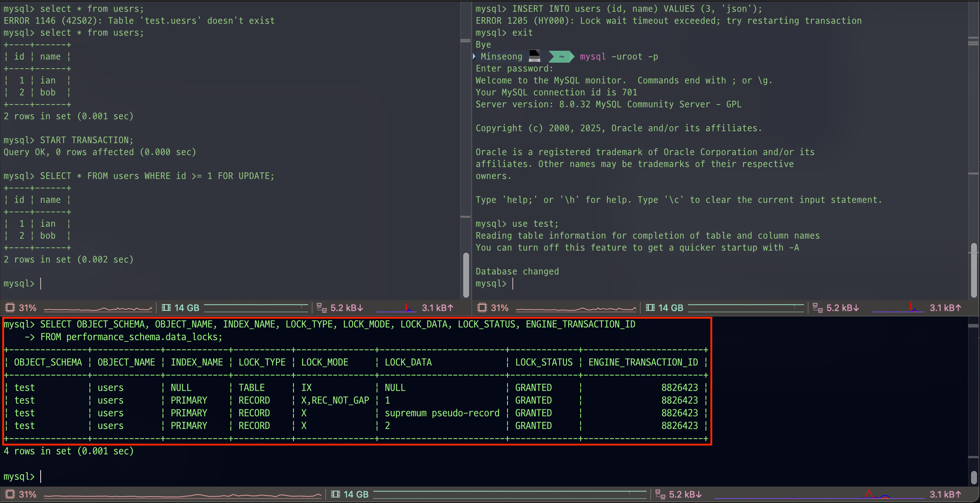
Task: Click memory icon in top-left pane status bar
Action: 166,308
